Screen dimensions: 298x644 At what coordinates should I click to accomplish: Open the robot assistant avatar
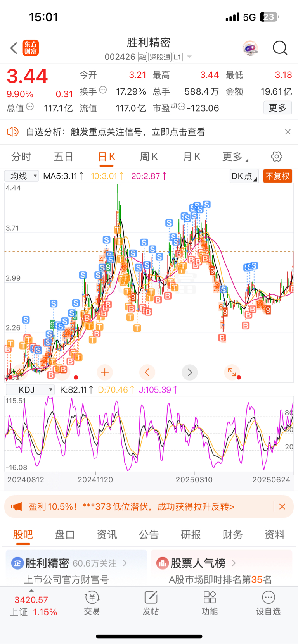pyautogui.click(x=250, y=48)
